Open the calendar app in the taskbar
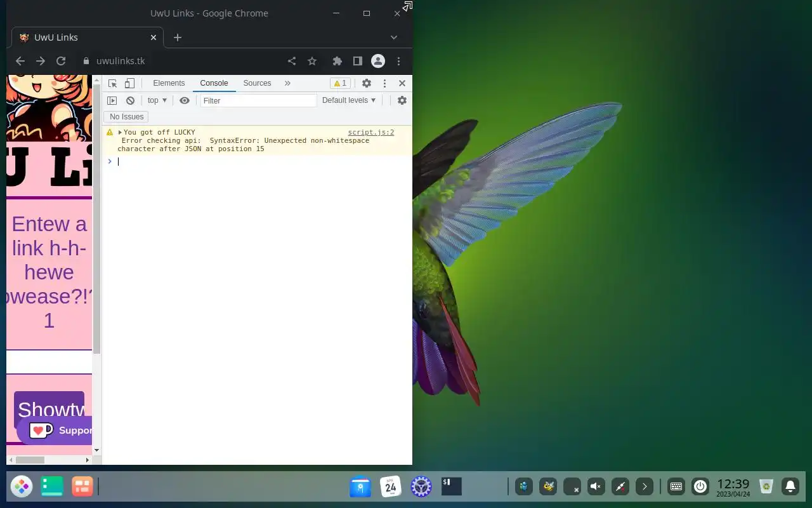Viewport: 812px width, 508px height. click(x=390, y=486)
